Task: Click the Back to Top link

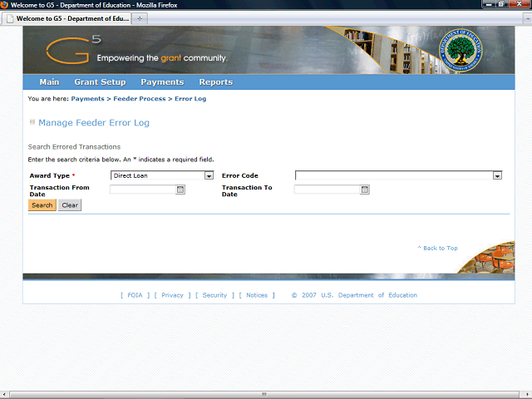Action: (437, 248)
